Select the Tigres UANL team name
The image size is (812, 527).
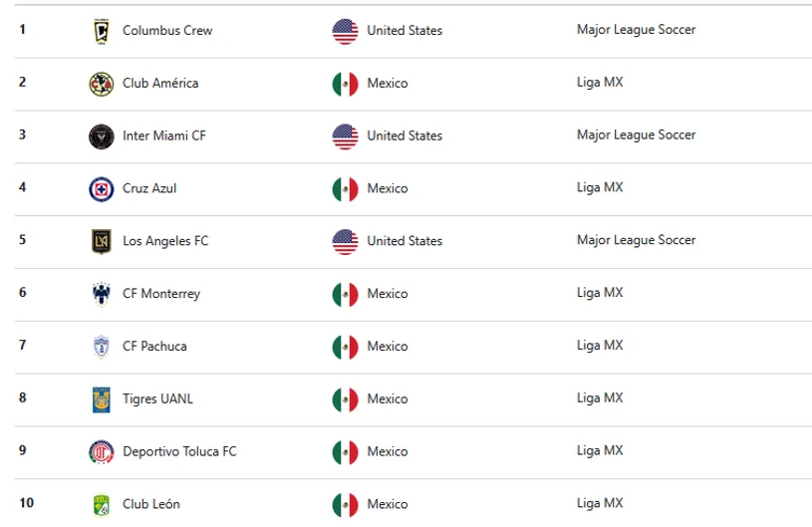(157, 399)
